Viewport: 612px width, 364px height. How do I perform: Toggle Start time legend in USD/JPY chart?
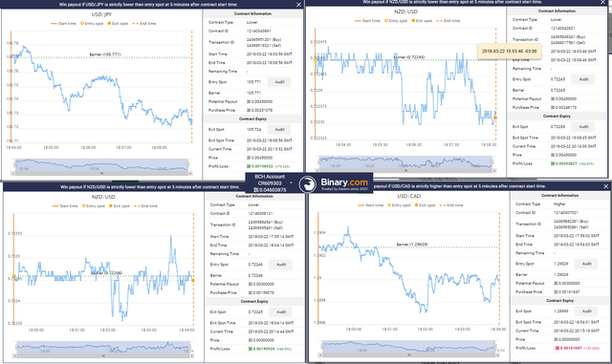[x=63, y=24]
